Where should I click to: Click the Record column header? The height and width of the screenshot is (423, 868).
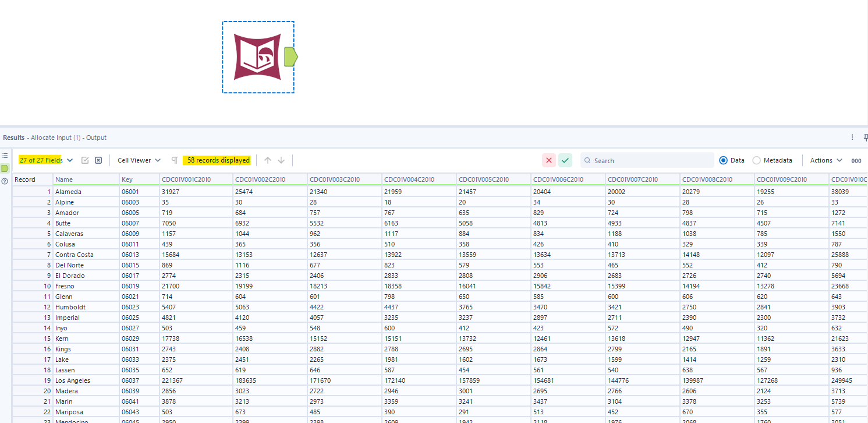[x=33, y=179]
